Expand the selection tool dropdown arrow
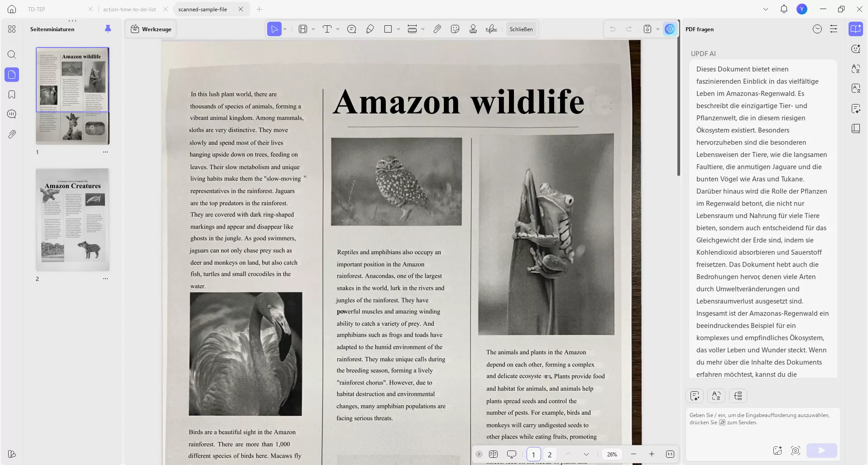 (285, 29)
